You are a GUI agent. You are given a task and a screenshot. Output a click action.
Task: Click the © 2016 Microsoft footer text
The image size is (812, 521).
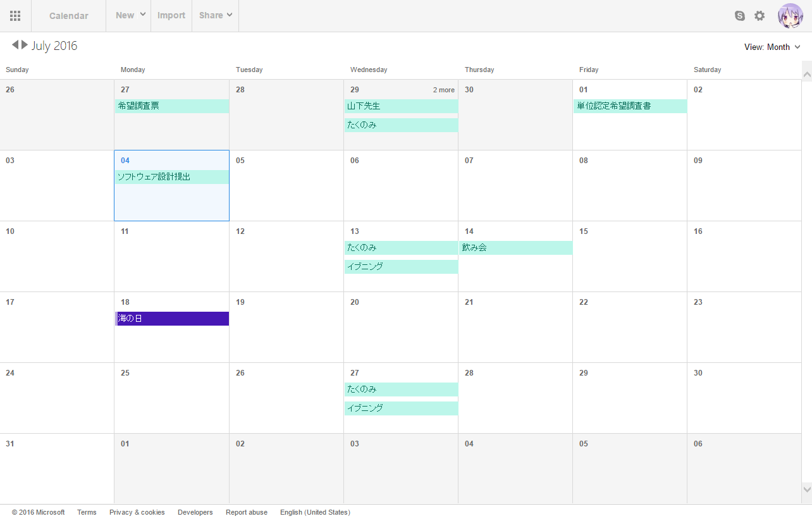tap(38, 512)
